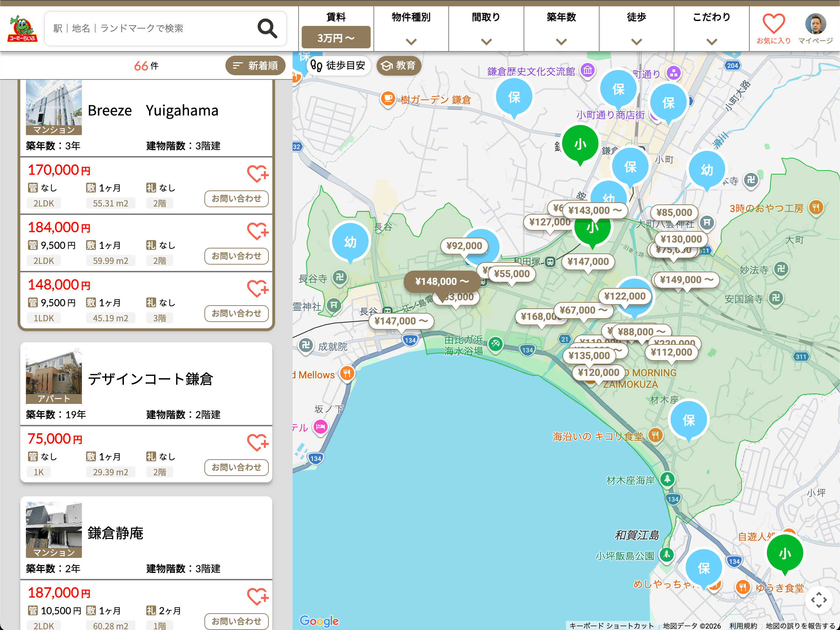
Task: Expand the 築年数 building-age dropdown
Action: pos(562,28)
